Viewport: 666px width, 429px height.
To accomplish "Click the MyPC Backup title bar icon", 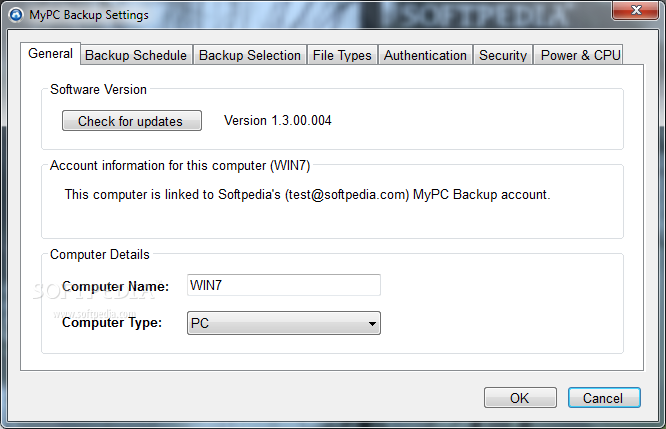I will (15, 15).
